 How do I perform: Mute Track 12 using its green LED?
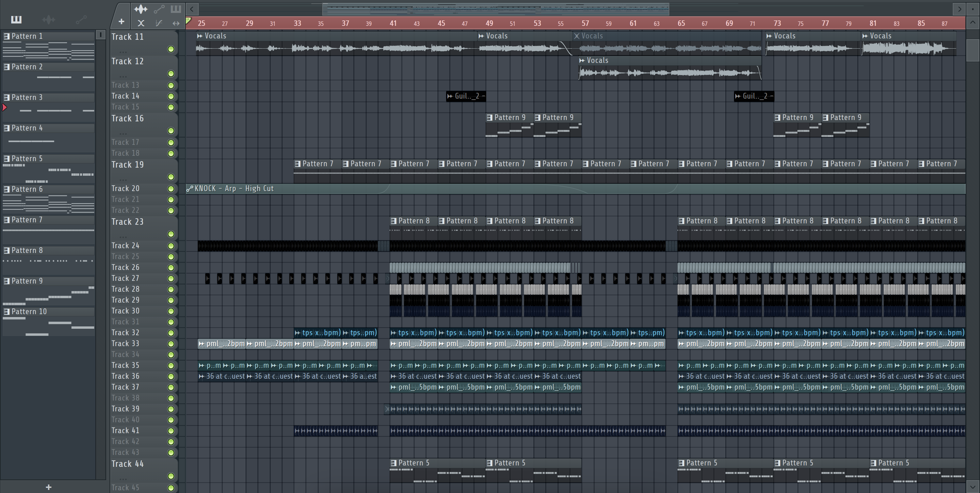(171, 73)
